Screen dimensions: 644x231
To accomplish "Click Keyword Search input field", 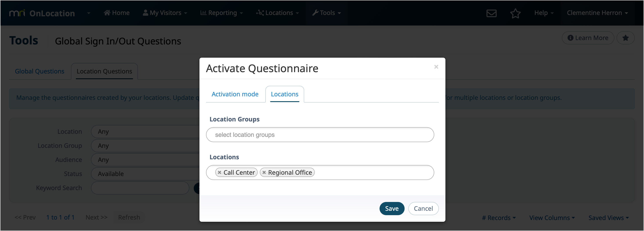I will pyautogui.click(x=140, y=188).
